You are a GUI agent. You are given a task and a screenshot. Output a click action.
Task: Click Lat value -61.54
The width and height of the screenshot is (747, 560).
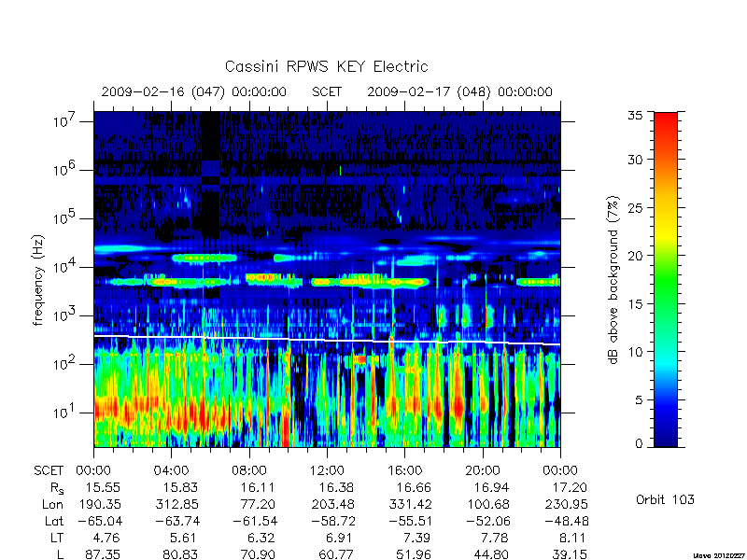pos(255,521)
